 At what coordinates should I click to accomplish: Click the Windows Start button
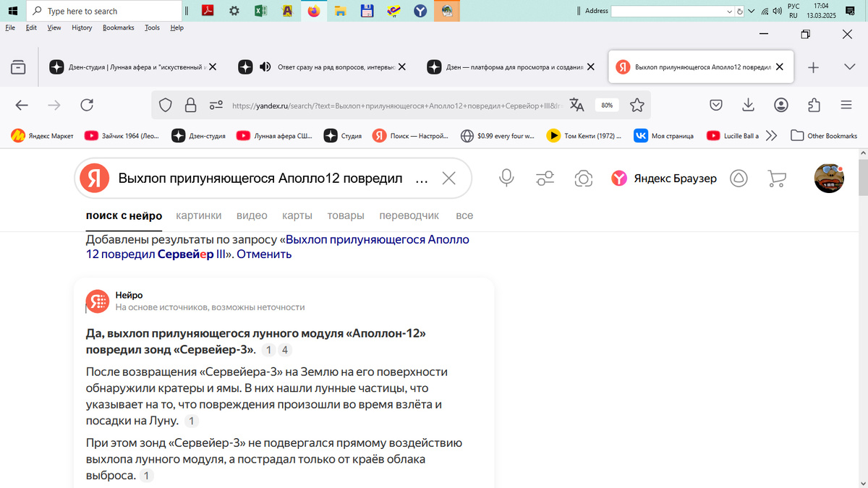point(12,11)
